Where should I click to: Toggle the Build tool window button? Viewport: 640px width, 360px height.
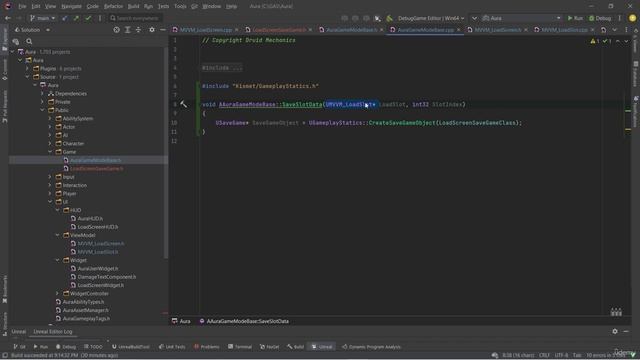pyautogui.click(x=295, y=347)
